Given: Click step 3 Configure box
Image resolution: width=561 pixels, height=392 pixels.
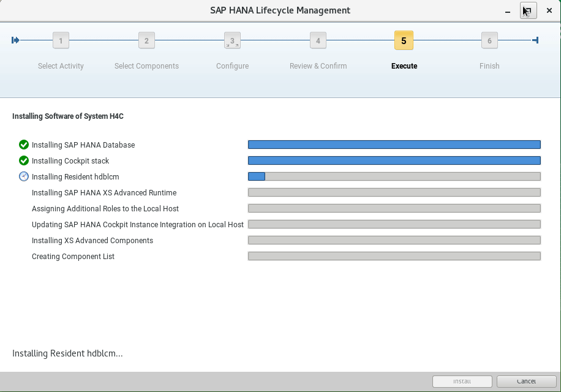Looking at the screenshot, I should click(233, 40).
